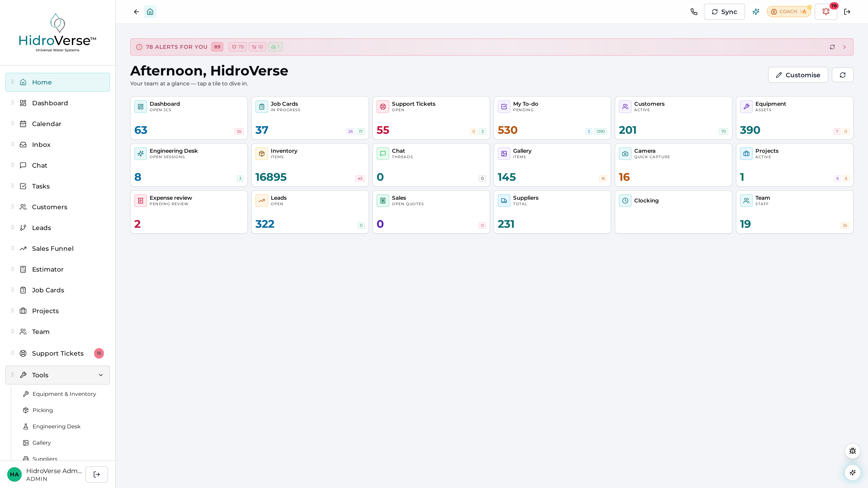Select Home in the sidebar
The image size is (868, 488).
pos(58,82)
